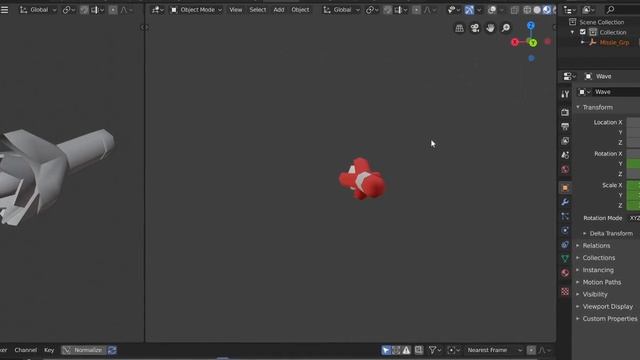Toggle snapping in the left viewport header
Viewport: 640px width, 360px height.
coord(84,10)
